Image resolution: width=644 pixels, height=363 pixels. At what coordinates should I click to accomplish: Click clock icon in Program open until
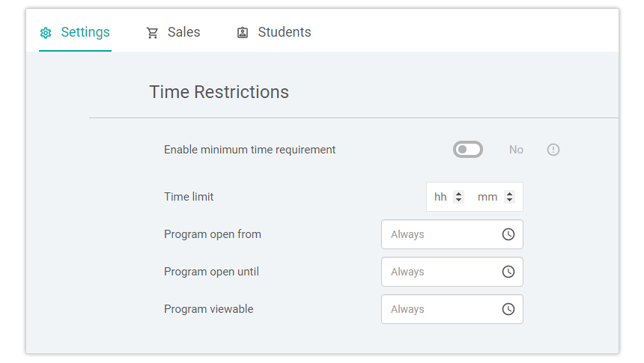508,272
